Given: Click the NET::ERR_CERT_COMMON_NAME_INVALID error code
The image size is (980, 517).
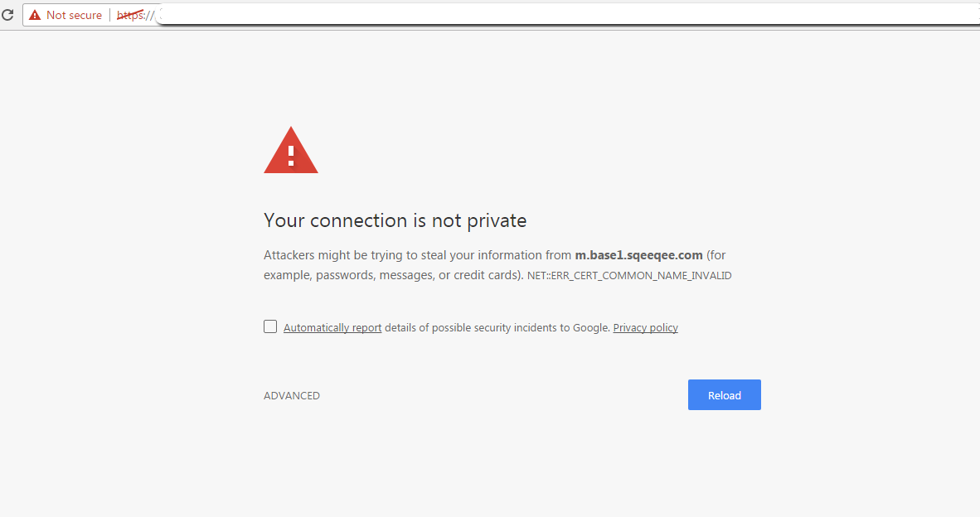Looking at the screenshot, I should pos(629,275).
